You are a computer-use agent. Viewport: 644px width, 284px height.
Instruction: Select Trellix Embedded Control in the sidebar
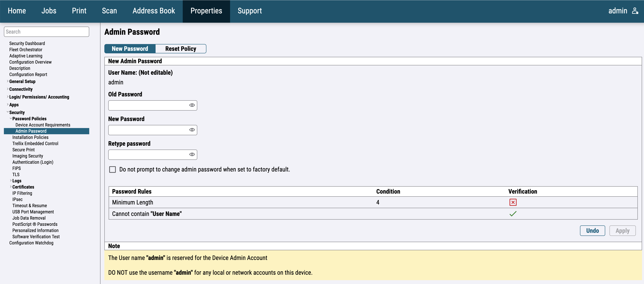pyautogui.click(x=35, y=143)
